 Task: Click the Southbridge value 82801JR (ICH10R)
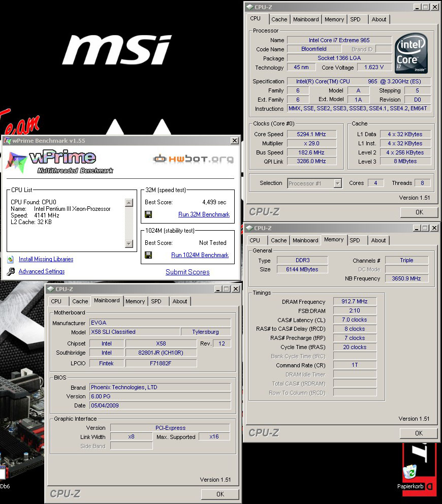click(x=161, y=353)
